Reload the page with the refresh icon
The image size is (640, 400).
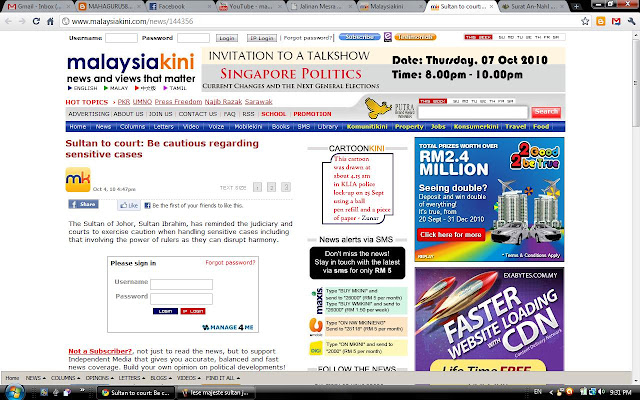click(x=50, y=20)
